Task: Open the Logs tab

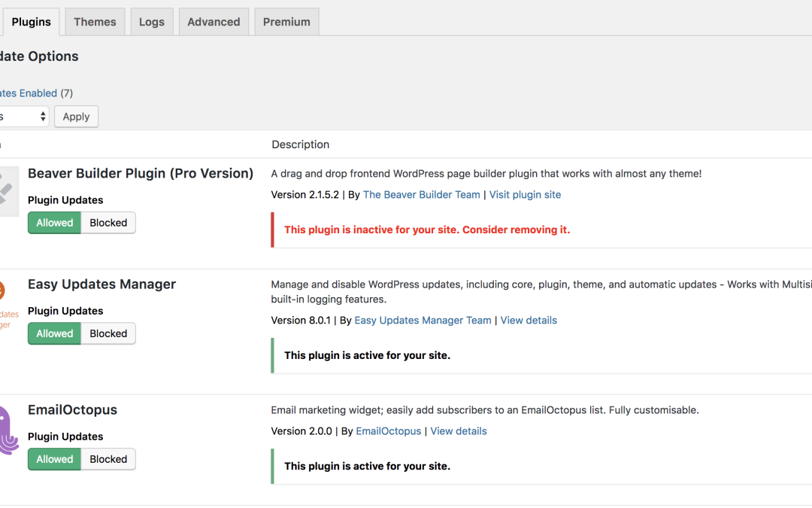Action: [152, 22]
